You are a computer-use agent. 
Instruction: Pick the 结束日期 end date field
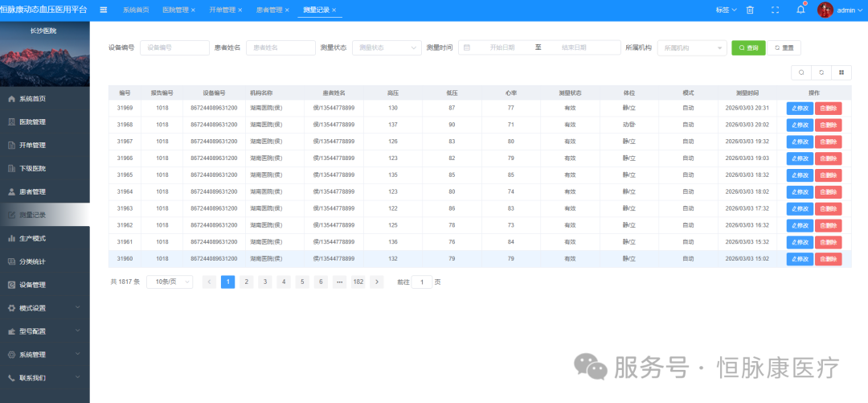(574, 47)
